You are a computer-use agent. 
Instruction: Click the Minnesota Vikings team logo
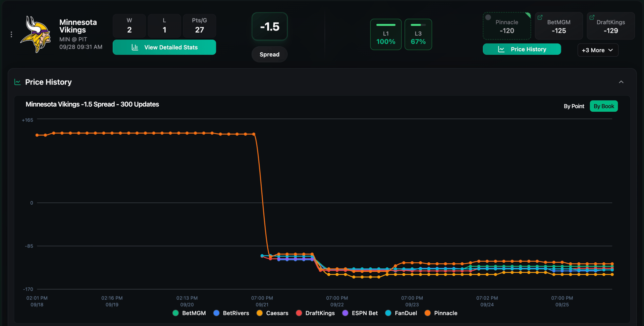pos(36,34)
